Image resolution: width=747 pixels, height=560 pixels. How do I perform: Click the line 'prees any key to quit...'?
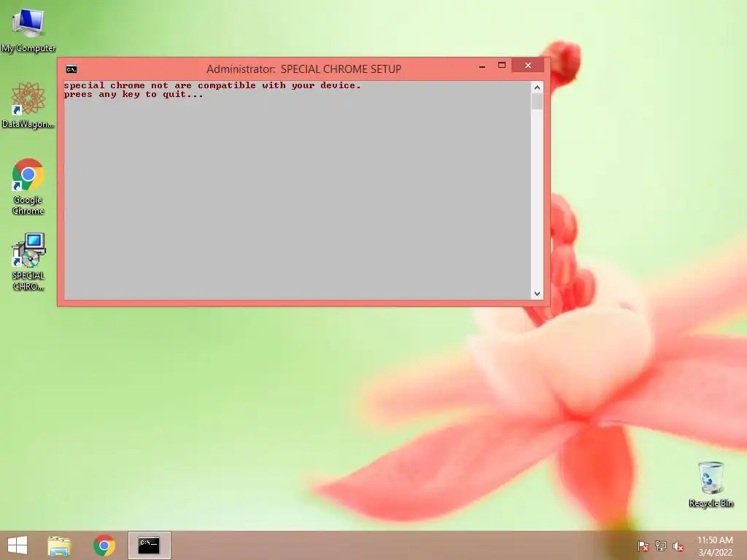click(x=133, y=94)
